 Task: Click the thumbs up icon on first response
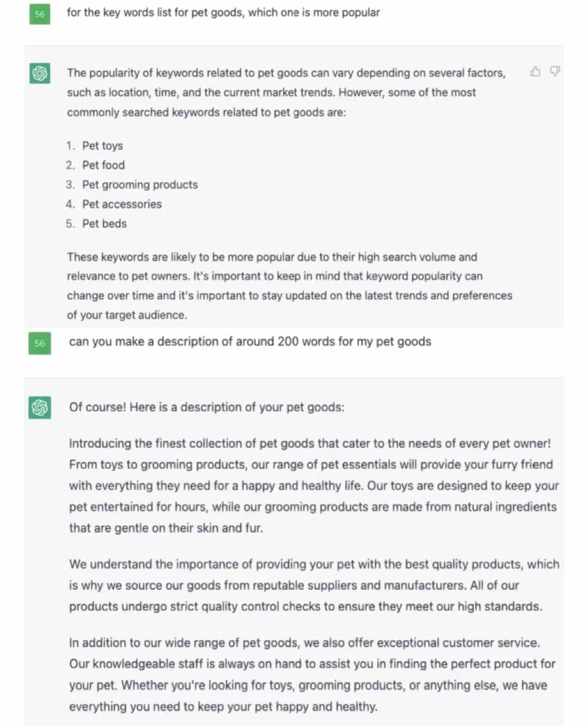(x=535, y=71)
